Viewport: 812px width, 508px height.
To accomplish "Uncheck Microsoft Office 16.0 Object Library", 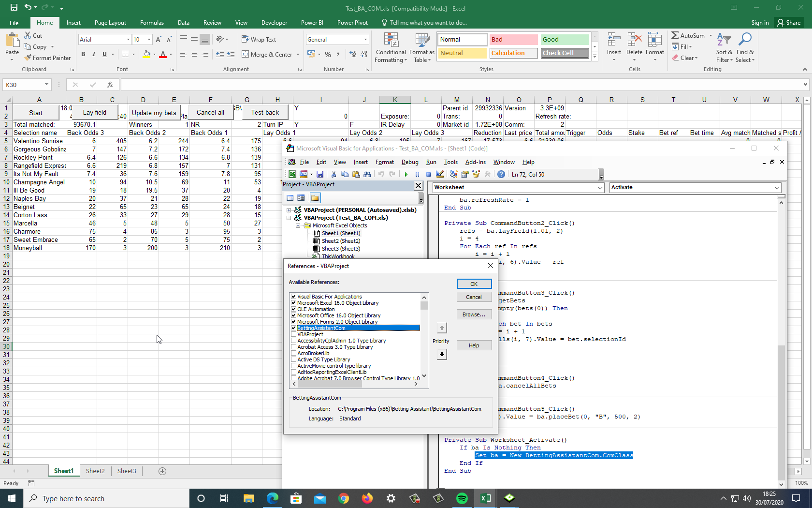I will click(293, 315).
